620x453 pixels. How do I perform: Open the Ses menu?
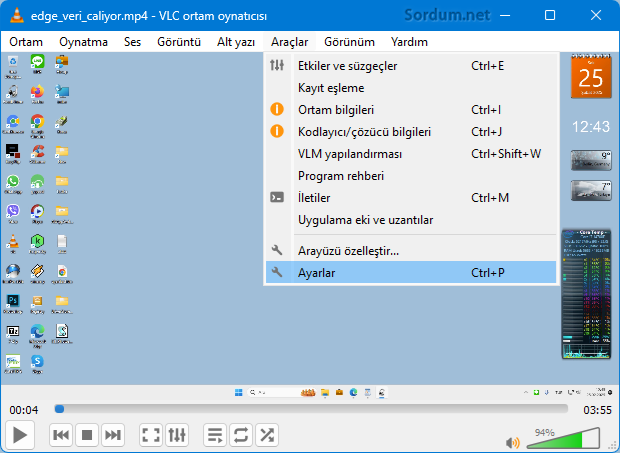[x=132, y=42]
